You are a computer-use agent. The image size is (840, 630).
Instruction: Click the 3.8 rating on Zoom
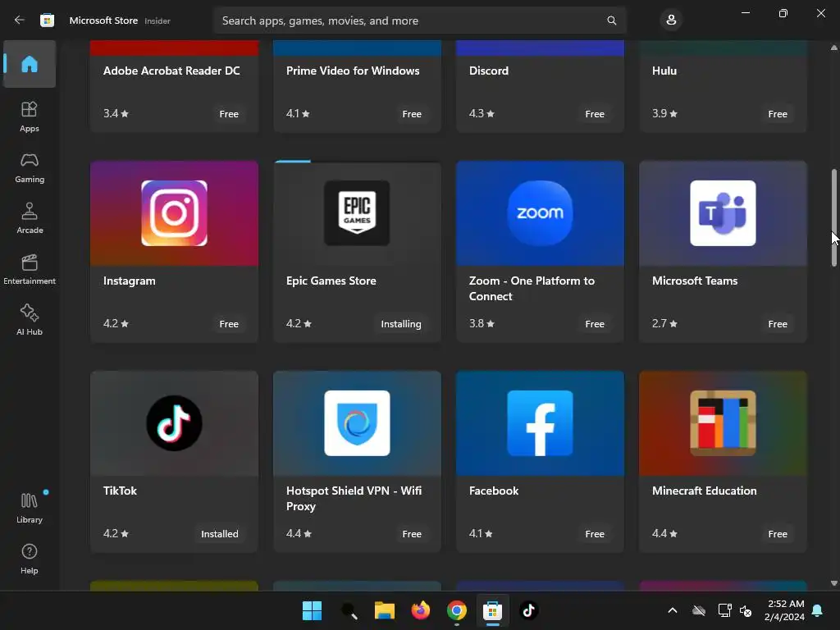482,323
